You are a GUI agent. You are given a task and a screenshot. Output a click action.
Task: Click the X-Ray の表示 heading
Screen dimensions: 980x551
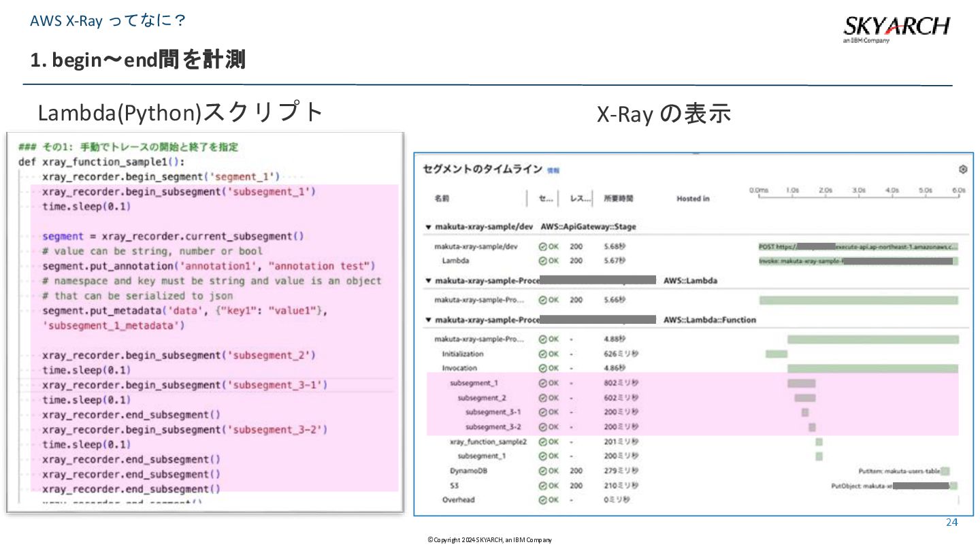pos(664,114)
